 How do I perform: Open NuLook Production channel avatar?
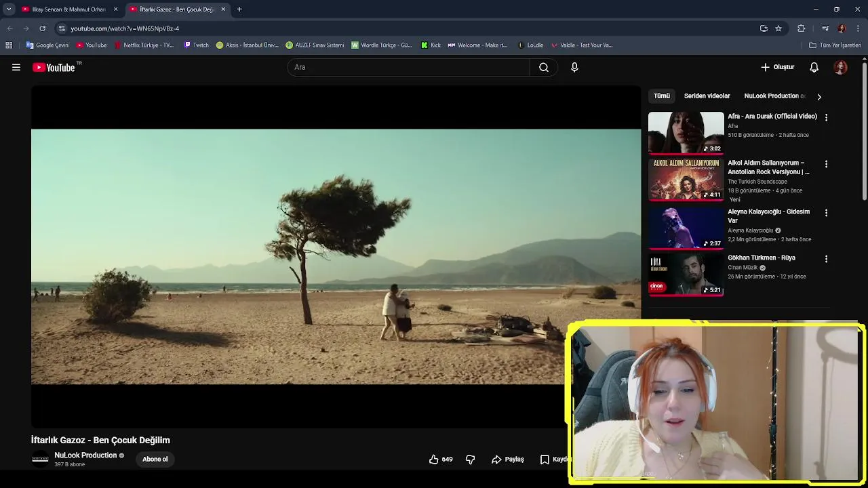tap(41, 459)
